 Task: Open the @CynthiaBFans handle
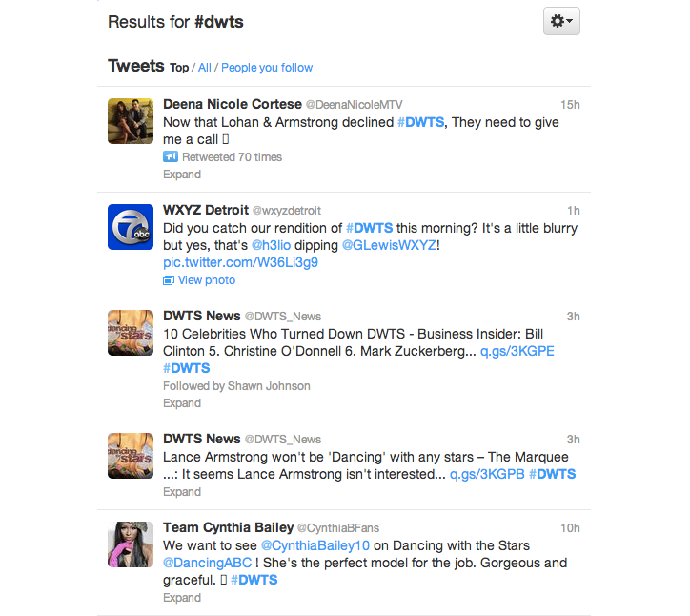(338, 528)
